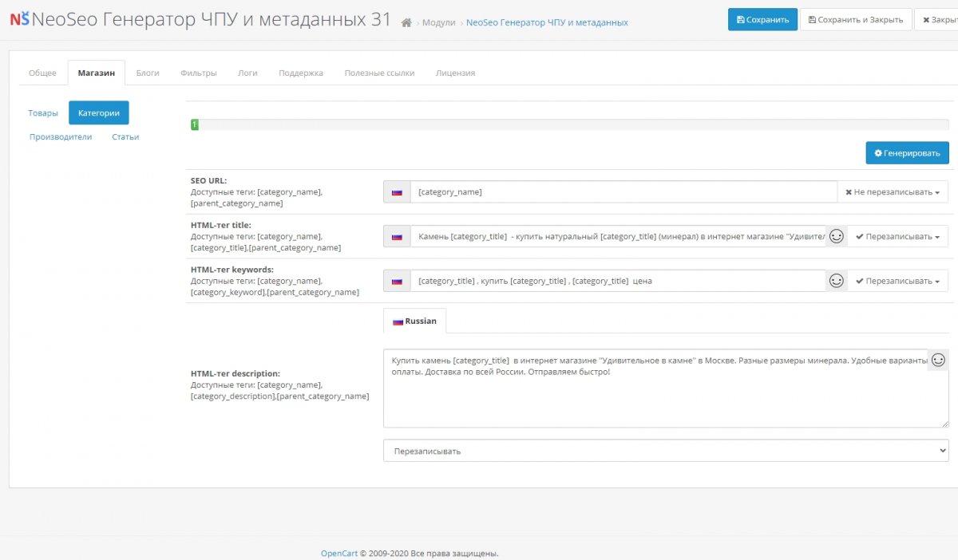Image resolution: width=958 pixels, height=560 pixels.
Task: Select the Russian language tab for description
Action: (415, 321)
